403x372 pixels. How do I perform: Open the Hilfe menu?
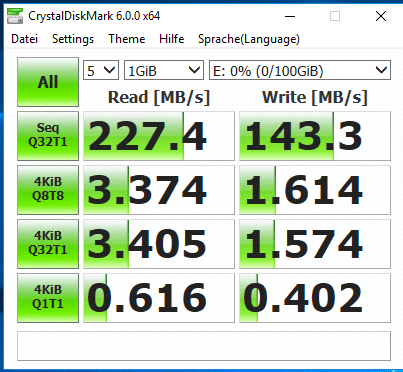[172, 39]
